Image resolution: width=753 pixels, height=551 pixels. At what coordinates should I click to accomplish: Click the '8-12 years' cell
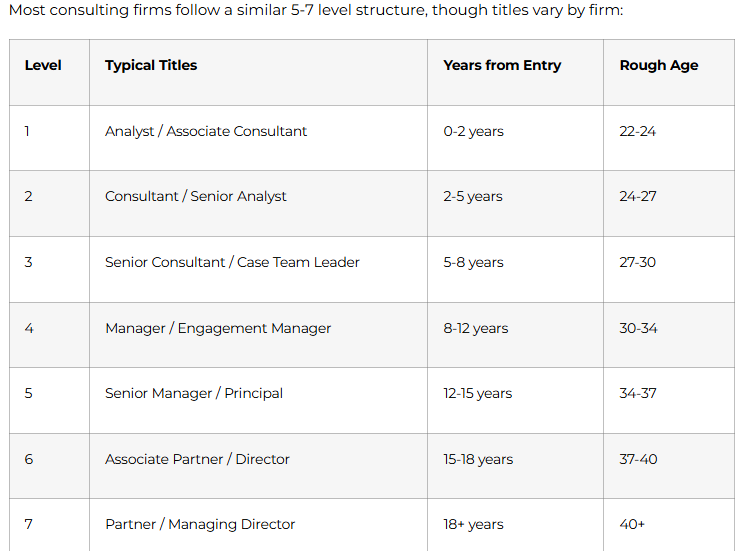point(475,328)
